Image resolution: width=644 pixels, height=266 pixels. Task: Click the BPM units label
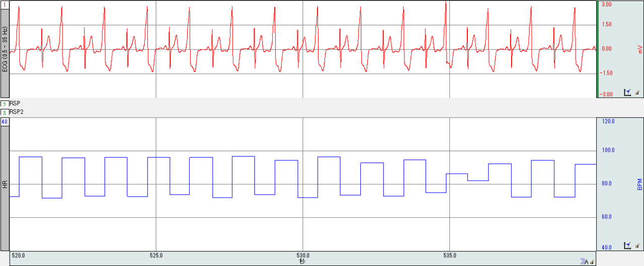pyautogui.click(x=640, y=185)
